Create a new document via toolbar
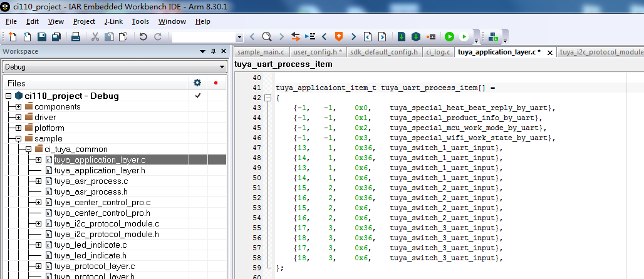 (x=13, y=37)
